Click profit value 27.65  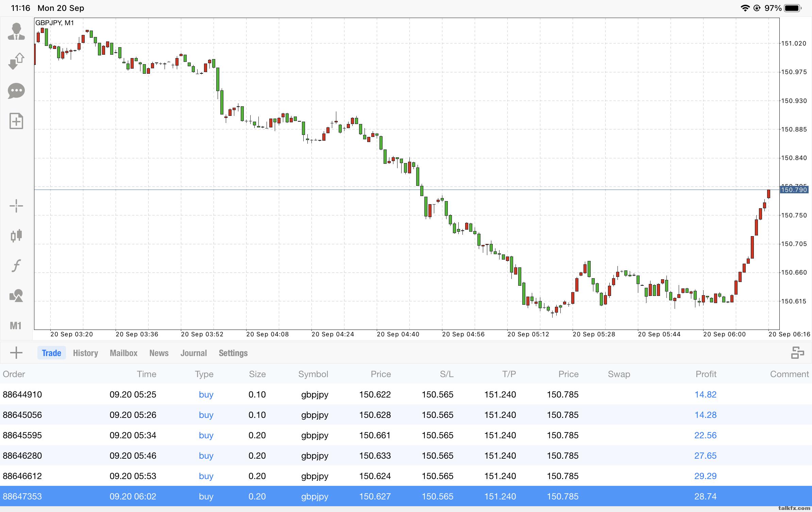pyautogui.click(x=705, y=456)
